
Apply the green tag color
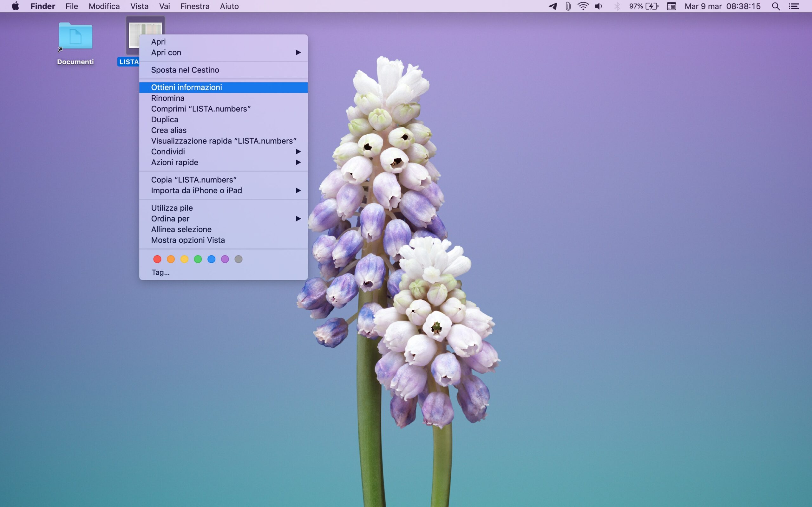pos(198,259)
